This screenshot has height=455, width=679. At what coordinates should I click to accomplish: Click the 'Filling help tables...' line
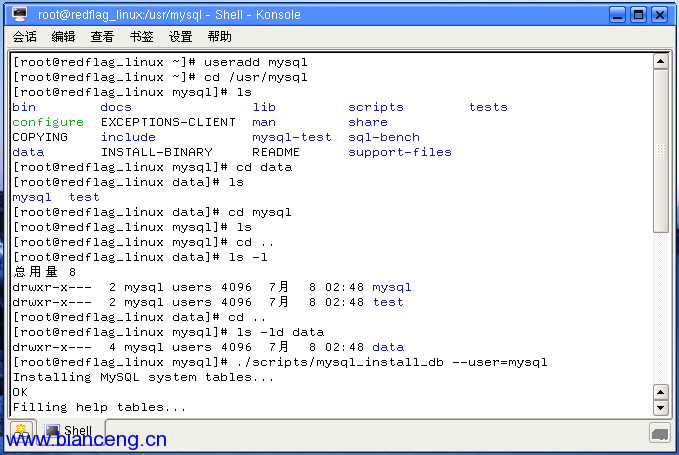pos(100,407)
